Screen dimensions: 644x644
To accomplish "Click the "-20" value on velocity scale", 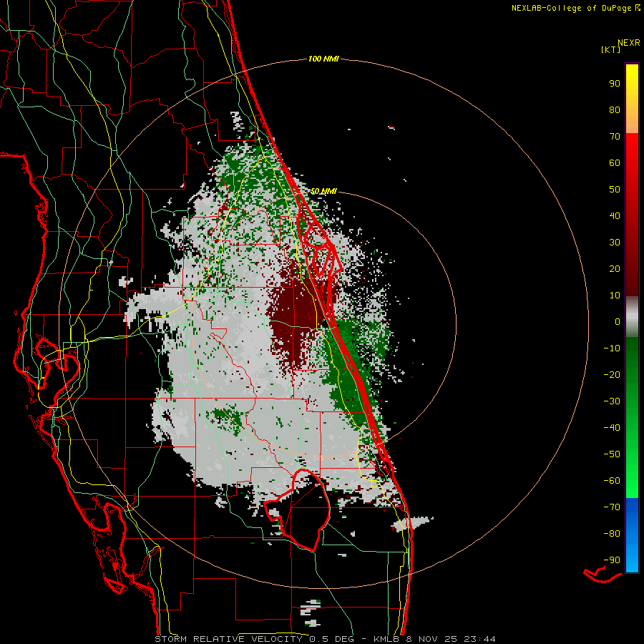I will pos(612,374).
